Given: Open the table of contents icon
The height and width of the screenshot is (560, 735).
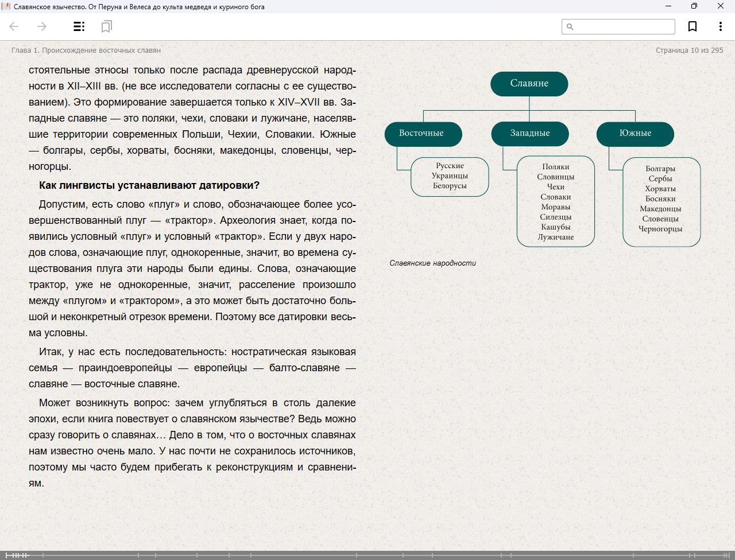Looking at the screenshot, I should pyautogui.click(x=79, y=26).
